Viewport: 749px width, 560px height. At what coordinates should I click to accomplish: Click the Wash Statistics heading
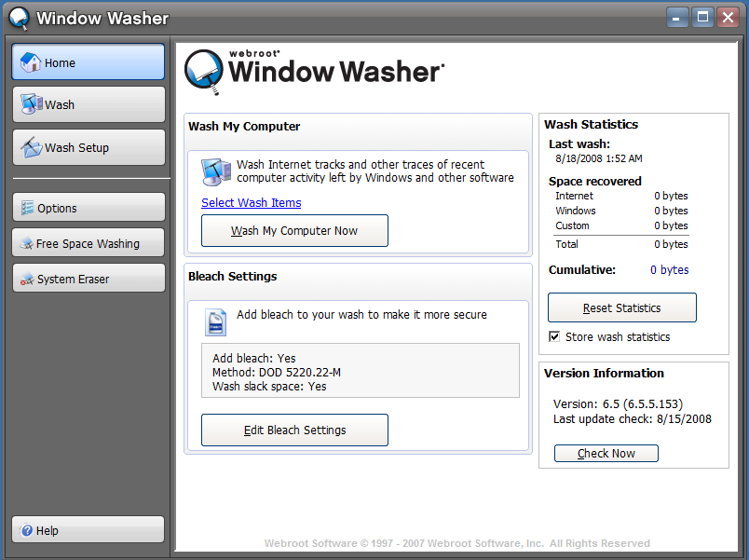coord(591,125)
